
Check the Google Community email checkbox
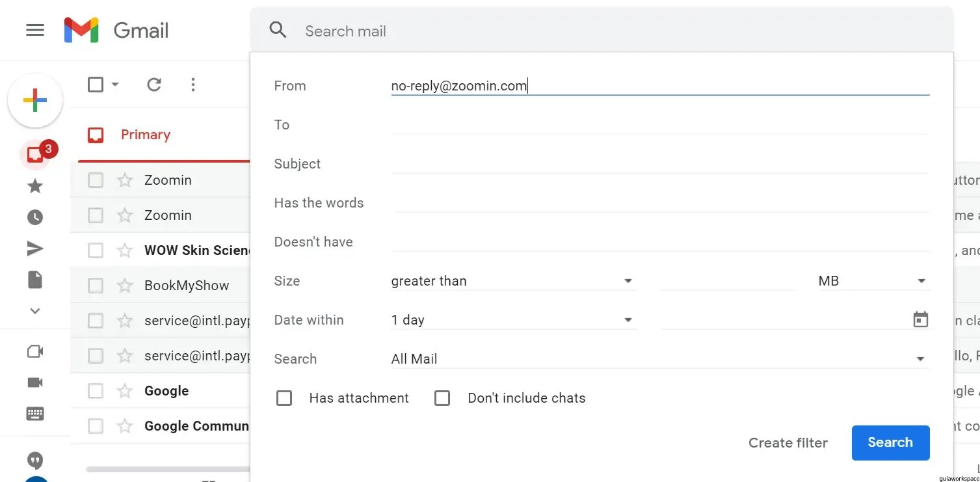click(x=96, y=426)
